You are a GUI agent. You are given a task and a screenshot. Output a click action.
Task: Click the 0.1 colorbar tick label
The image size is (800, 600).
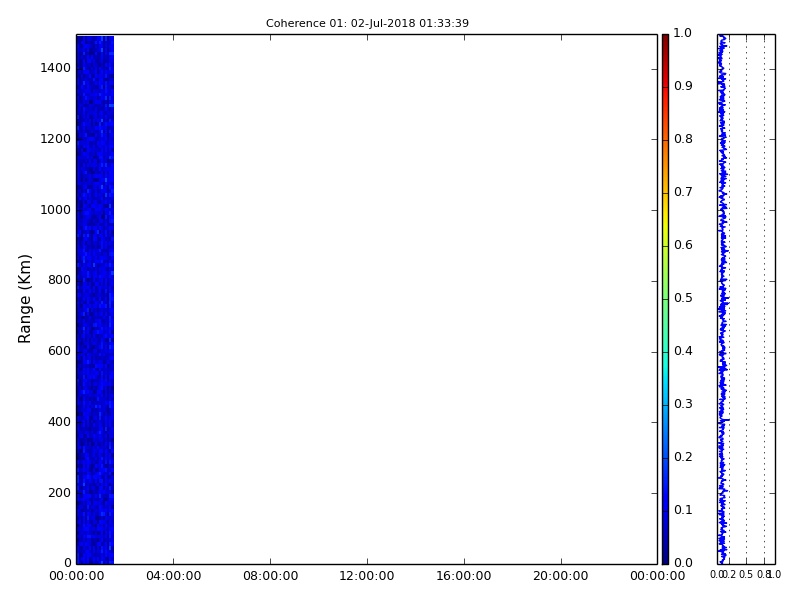coord(683,510)
